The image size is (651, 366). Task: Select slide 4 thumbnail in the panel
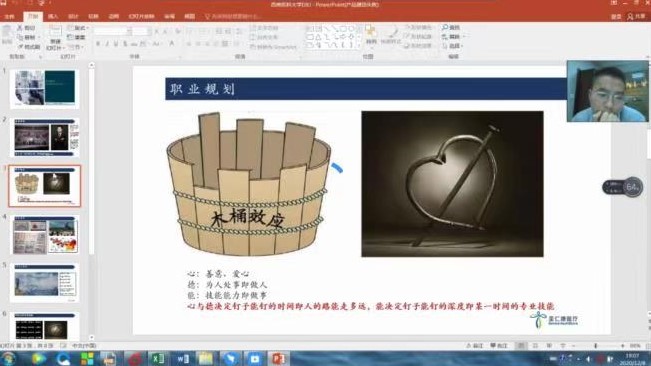[x=45, y=235]
